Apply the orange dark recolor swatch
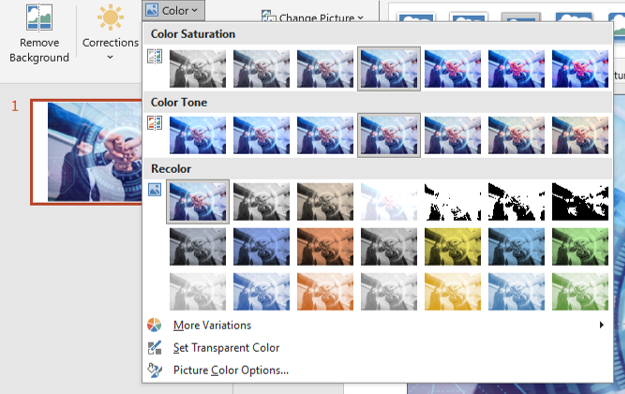Screen dimensions: 625x394 click(x=325, y=246)
